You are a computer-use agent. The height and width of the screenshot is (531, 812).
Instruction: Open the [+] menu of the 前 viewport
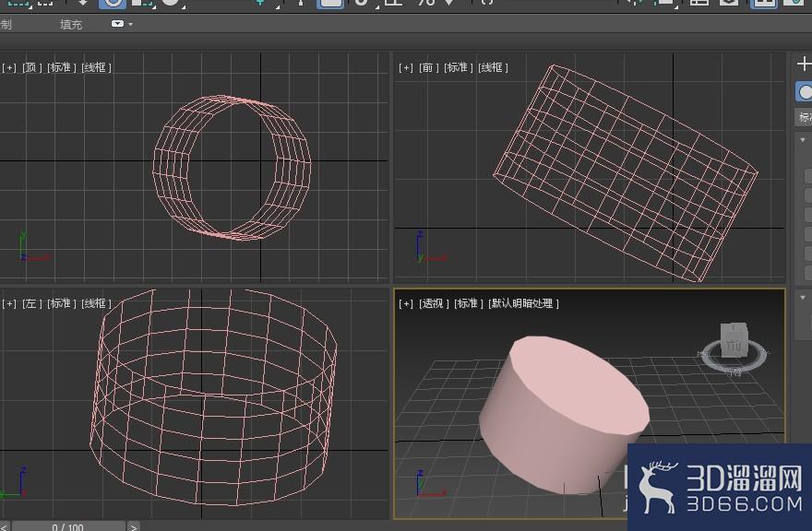pyautogui.click(x=406, y=67)
